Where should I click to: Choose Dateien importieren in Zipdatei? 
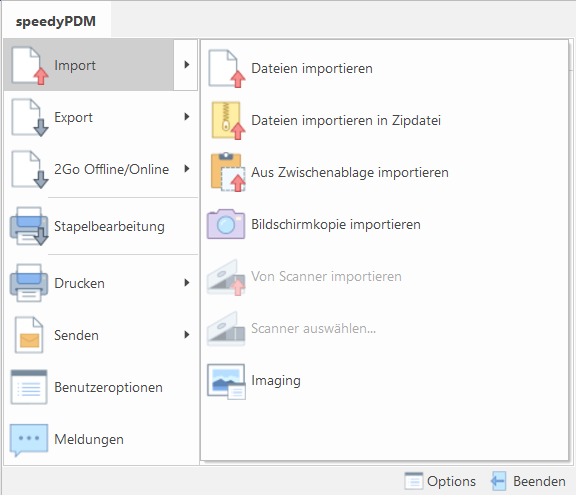point(384,120)
